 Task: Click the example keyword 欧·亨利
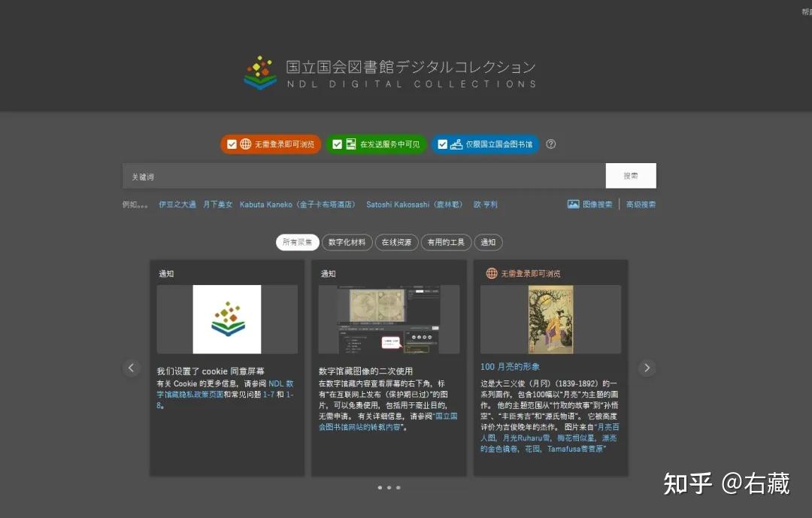[x=485, y=204]
